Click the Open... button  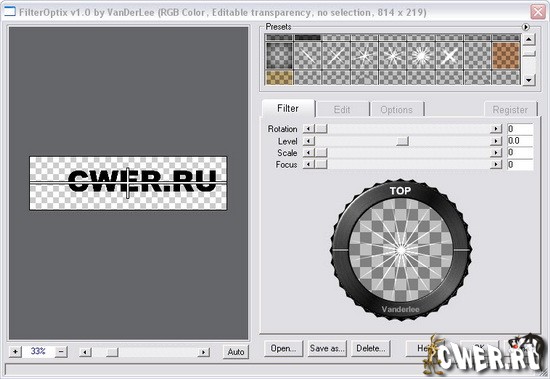(x=283, y=348)
